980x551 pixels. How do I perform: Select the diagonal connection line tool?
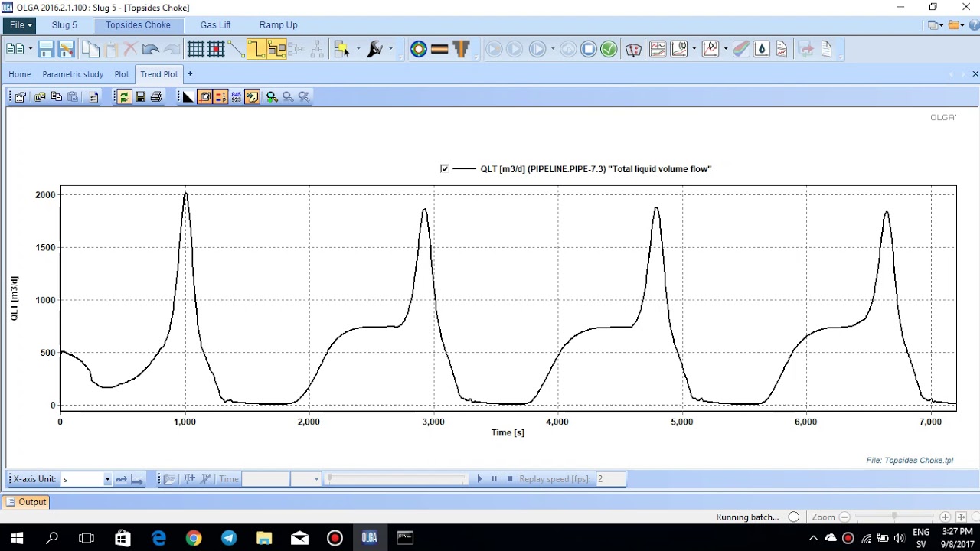coord(237,50)
